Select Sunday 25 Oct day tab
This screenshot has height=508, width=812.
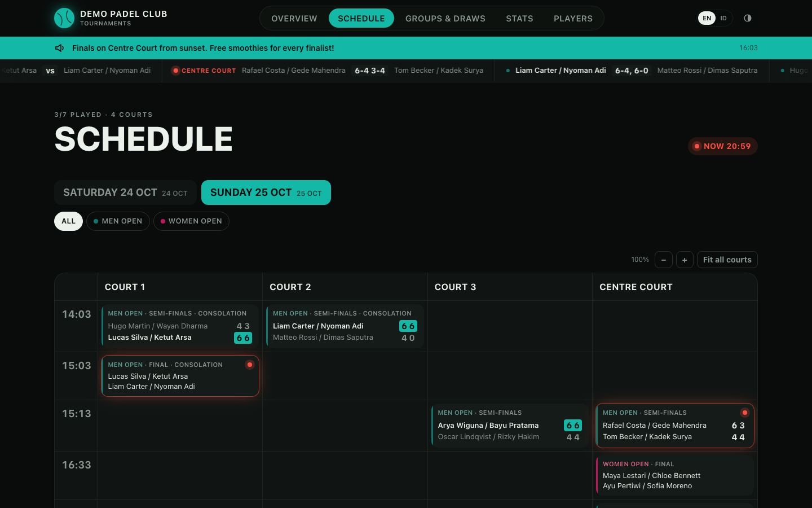point(266,192)
